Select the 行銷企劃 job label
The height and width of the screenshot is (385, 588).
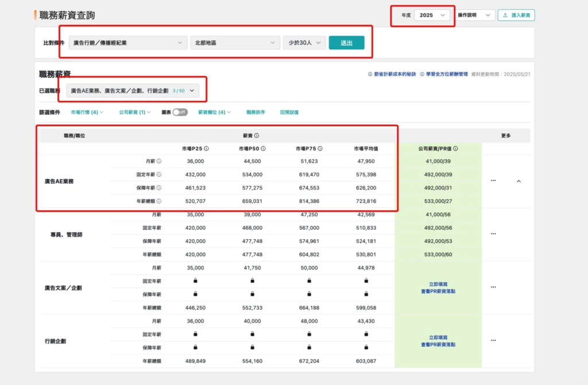point(55,341)
